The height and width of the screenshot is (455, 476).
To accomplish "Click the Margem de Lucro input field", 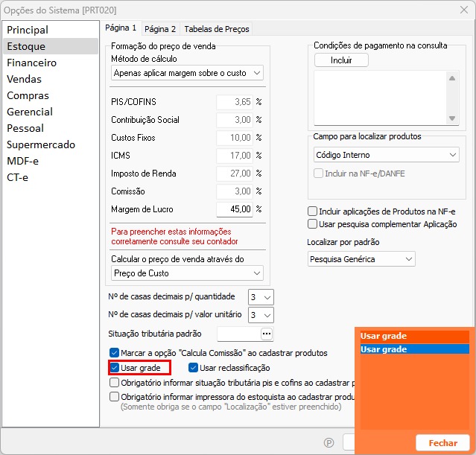I will coord(234,209).
